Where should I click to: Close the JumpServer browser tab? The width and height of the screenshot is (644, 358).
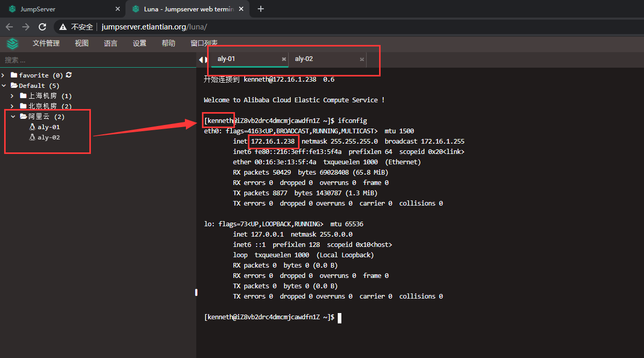(118, 9)
